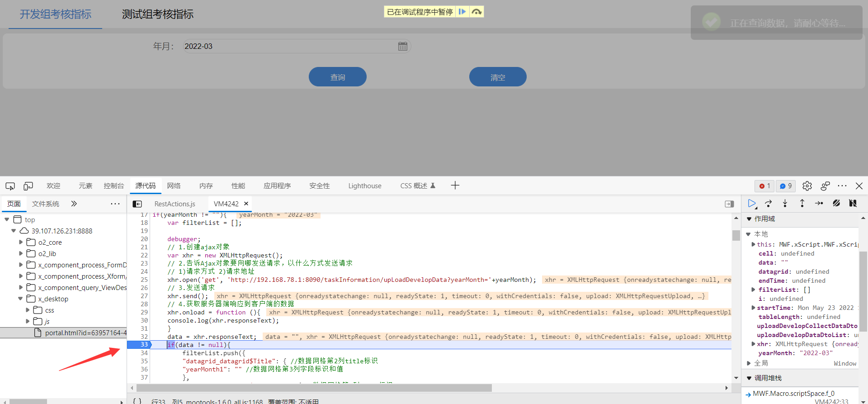Click the step over function icon
The image size is (868, 404).
(768, 204)
